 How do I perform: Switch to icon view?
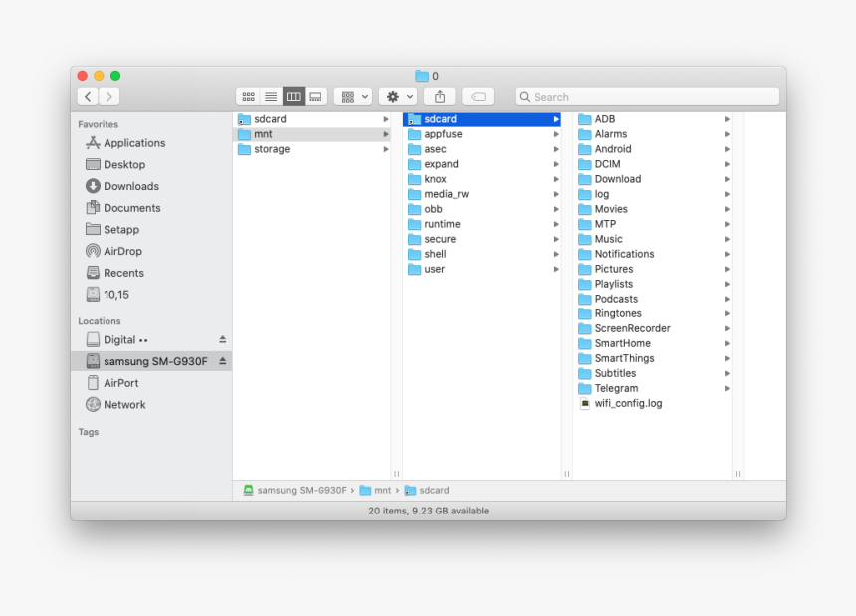point(248,96)
